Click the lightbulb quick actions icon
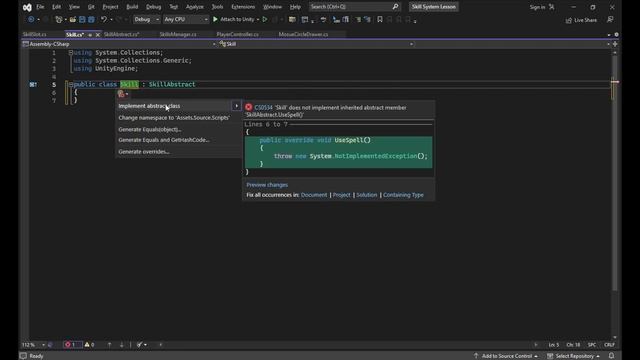Screen dimensions: 640x360 (x=121, y=94)
